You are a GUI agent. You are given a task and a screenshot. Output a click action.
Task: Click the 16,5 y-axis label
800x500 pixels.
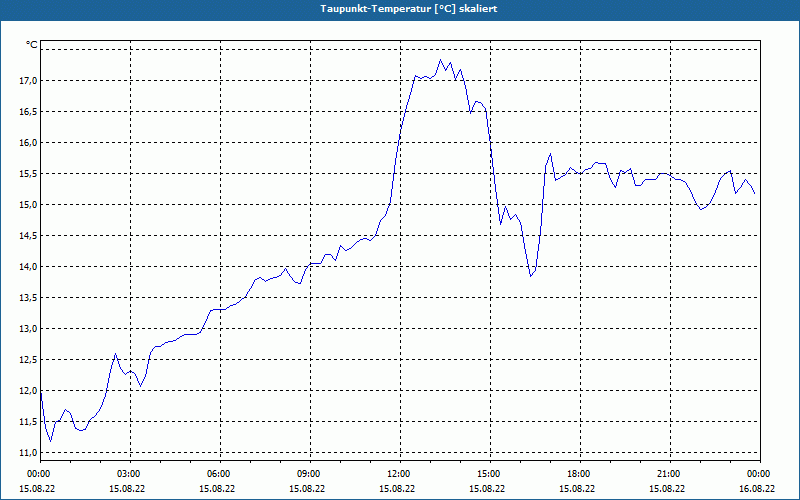tap(29, 111)
